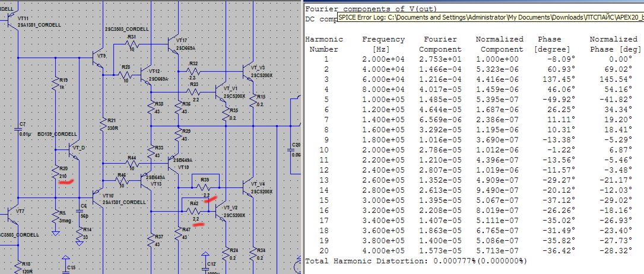The width and height of the screenshot is (644, 274).
Task: Click the 2SC3503_CORDELL label above VT9
Action: pos(127,30)
